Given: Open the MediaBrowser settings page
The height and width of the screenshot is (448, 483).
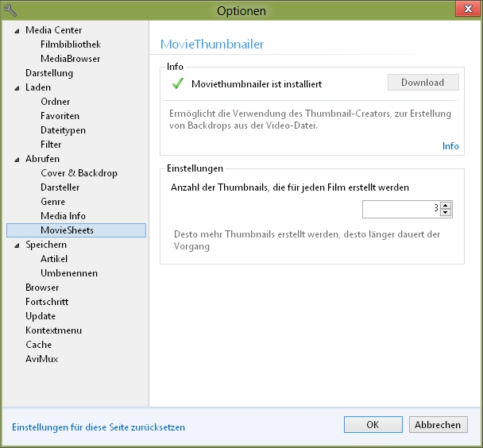Looking at the screenshot, I should pos(70,59).
